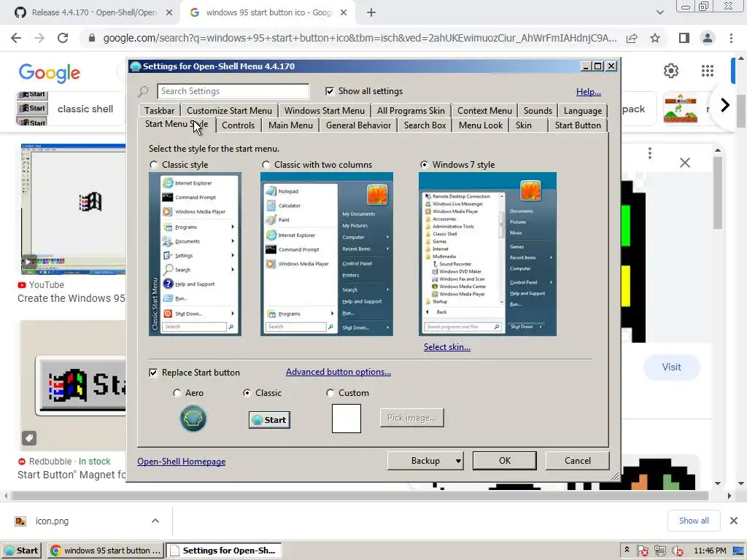Choose the Aero button radio option
This screenshot has height=560, width=747.
[177, 393]
